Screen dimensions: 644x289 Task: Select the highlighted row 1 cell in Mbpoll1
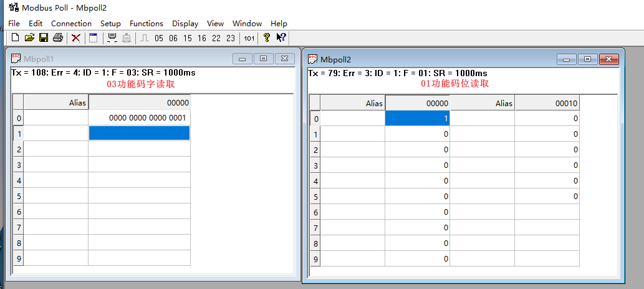click(139, 133)
